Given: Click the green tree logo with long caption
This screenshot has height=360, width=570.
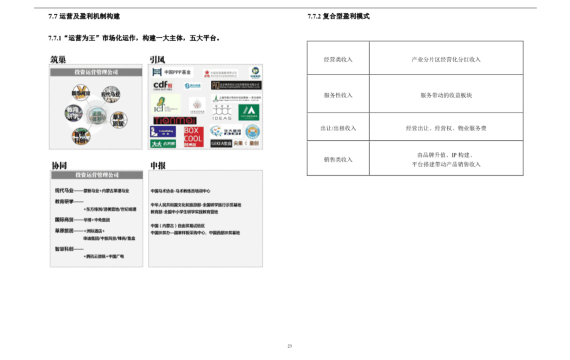Looking at the screenshot, I should click(x=236, y=98).
